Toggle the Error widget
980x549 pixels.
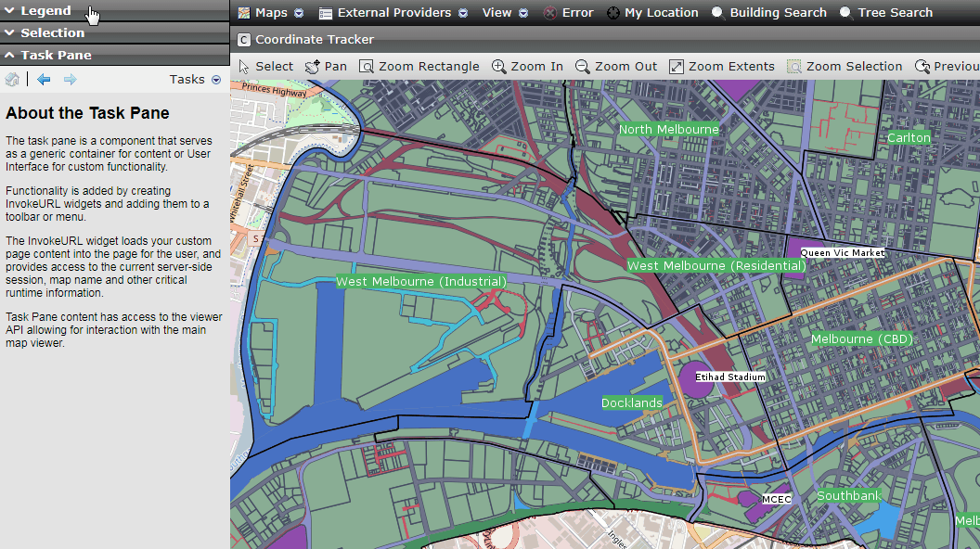[x=568, y=13]
